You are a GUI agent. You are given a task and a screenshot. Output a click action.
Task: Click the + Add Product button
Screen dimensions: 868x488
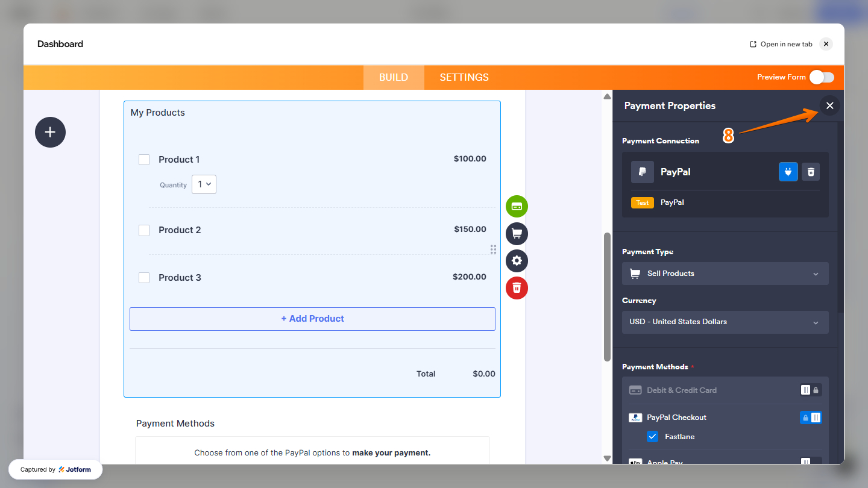pyautogui.click(x=312, y=319)
